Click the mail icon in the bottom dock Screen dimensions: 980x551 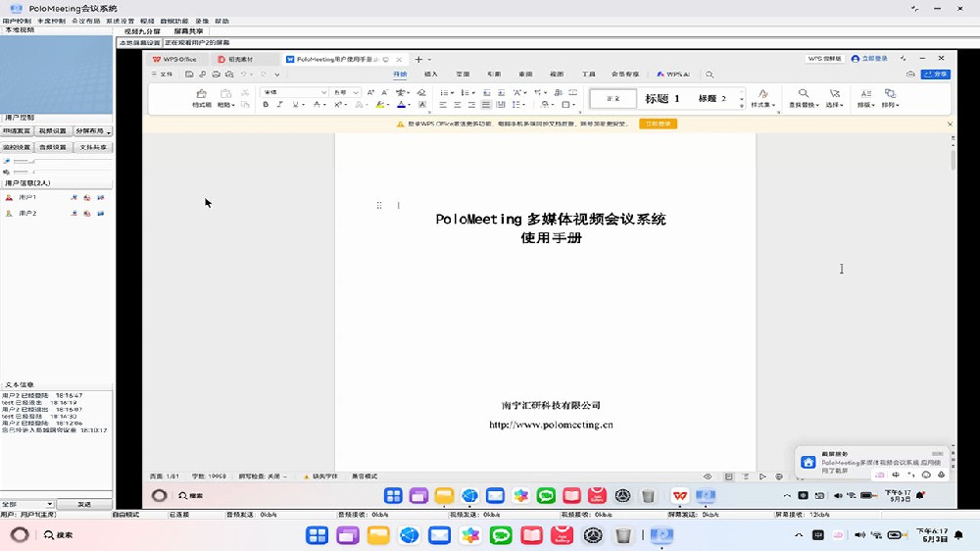(439, 535)
